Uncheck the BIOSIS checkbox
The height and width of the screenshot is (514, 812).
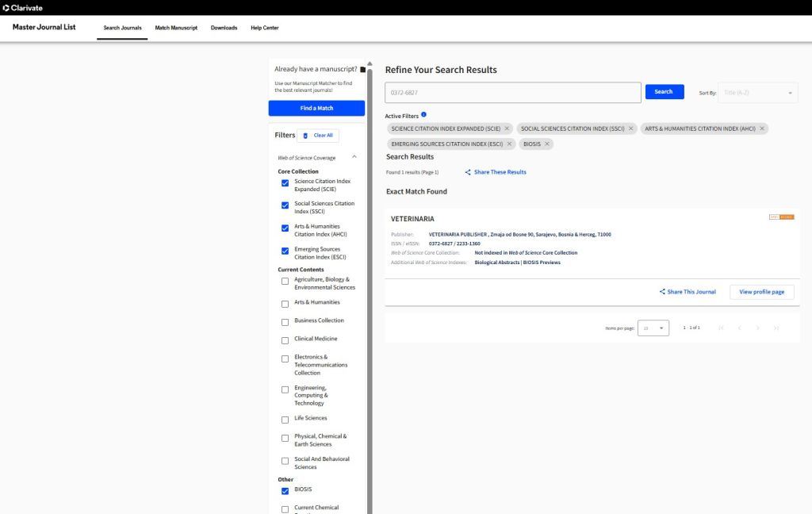point(285,490)
